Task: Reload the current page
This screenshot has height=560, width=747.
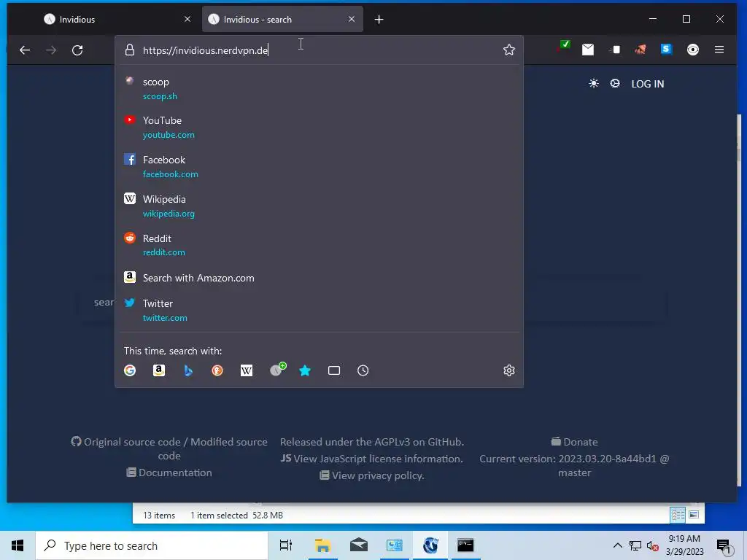Action: (77, 50)
